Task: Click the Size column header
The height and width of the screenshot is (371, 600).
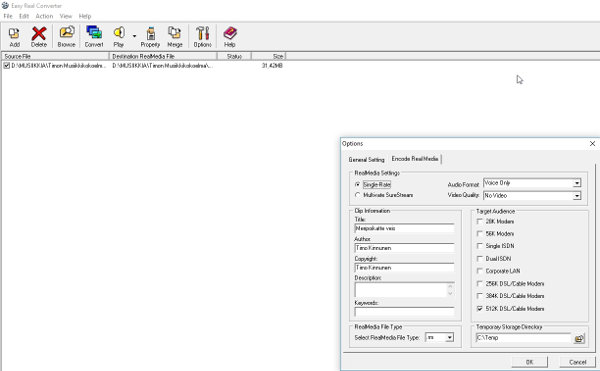Action: coord(269,56)
